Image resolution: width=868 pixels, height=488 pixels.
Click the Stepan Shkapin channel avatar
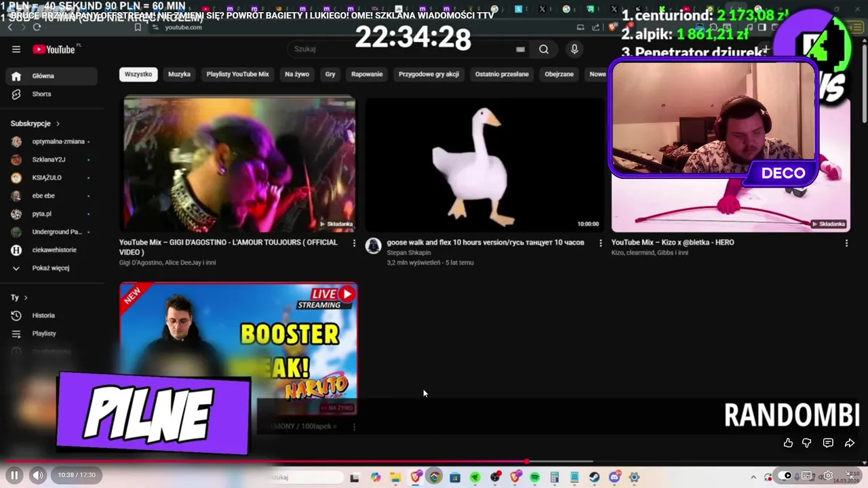click(x=373, y=245)
